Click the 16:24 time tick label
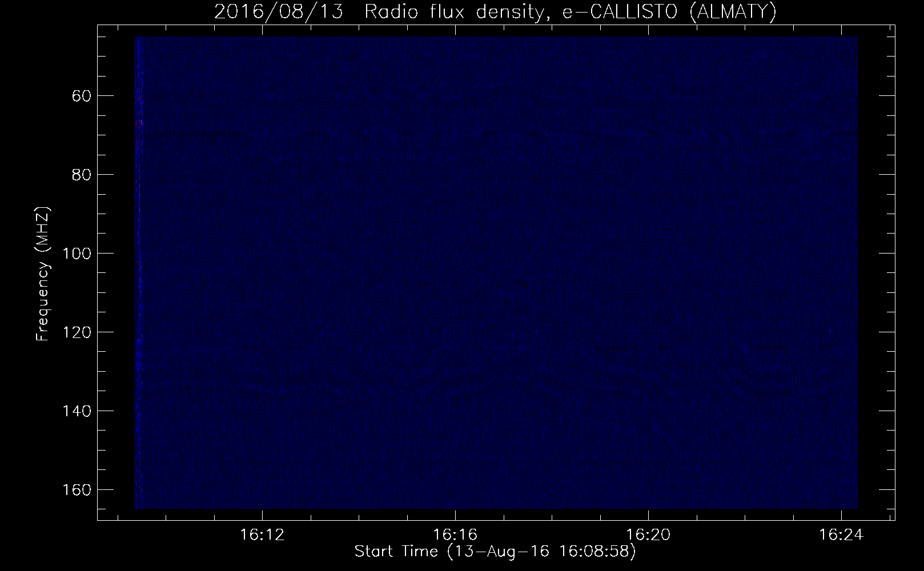 pos(841,535)
